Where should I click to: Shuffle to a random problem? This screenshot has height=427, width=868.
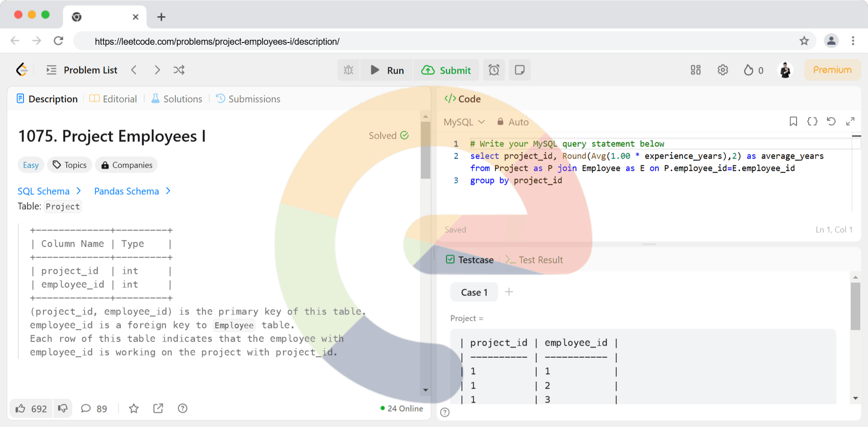(x=179, y=70)
